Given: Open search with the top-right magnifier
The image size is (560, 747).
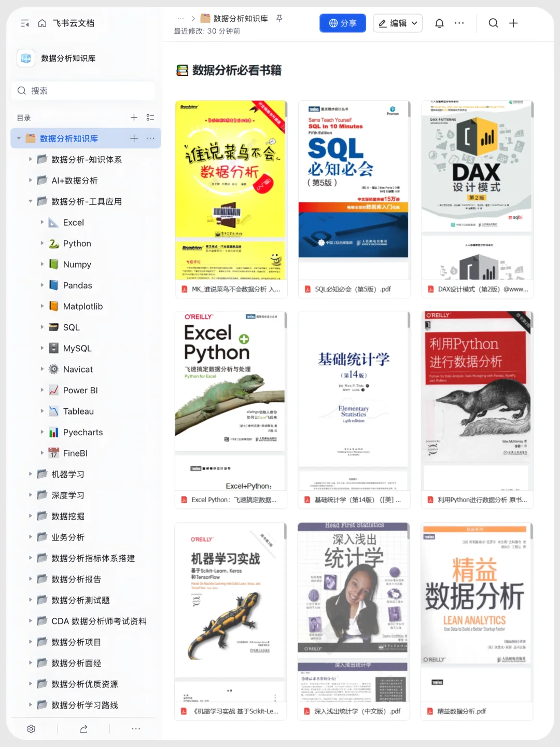Looking at the screenshot, I should point(493,23).
